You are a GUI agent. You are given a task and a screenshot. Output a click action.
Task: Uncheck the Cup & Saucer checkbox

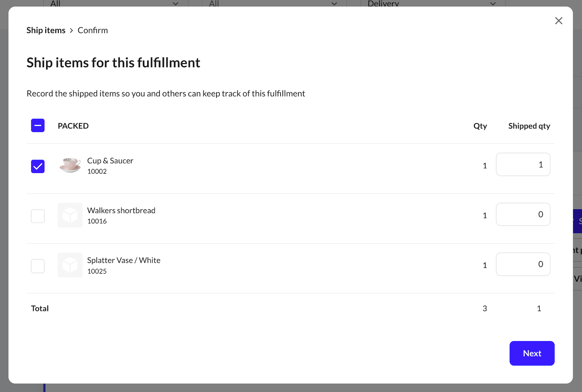click(38, 166)
